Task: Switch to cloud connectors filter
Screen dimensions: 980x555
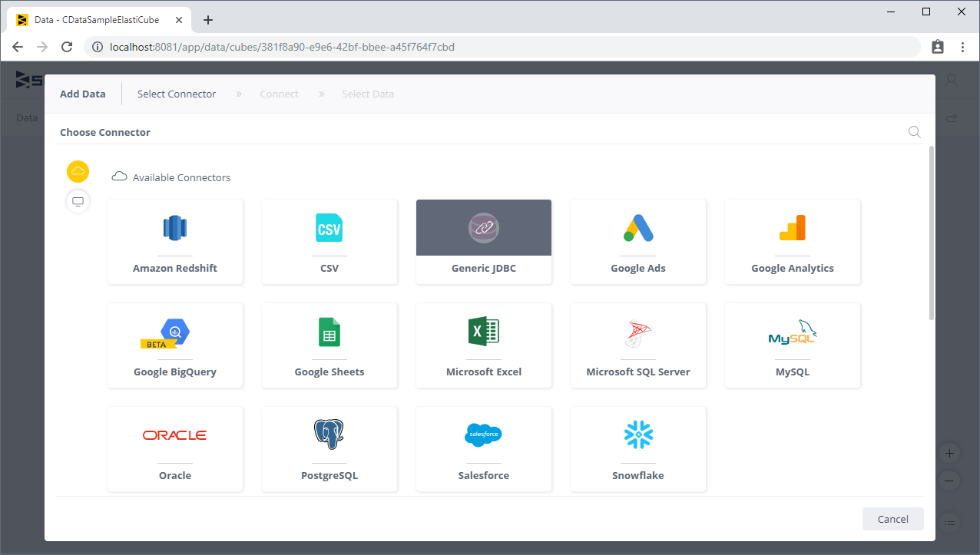Action: pos(78,171)
